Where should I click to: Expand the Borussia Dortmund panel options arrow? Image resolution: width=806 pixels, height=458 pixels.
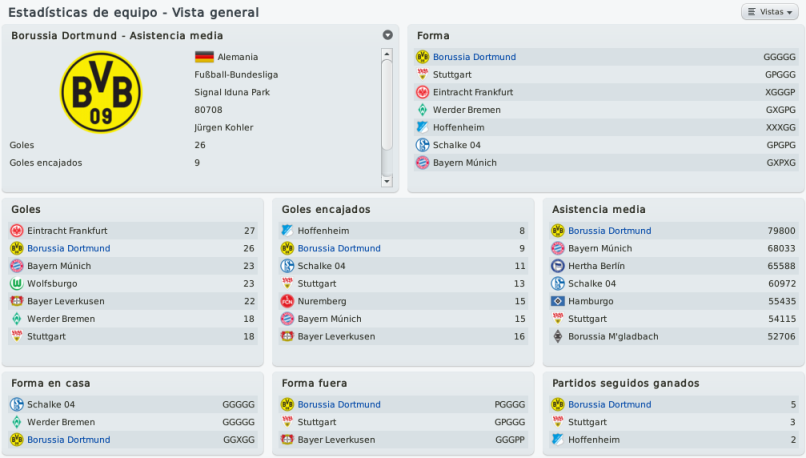[x=387, y=35]
